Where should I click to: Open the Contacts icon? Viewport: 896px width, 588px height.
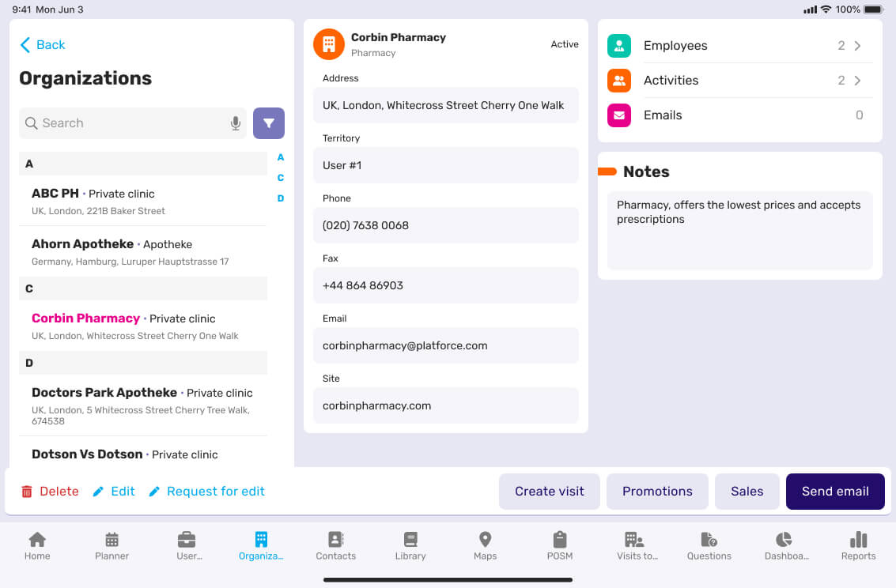click(x=336, y=540)
